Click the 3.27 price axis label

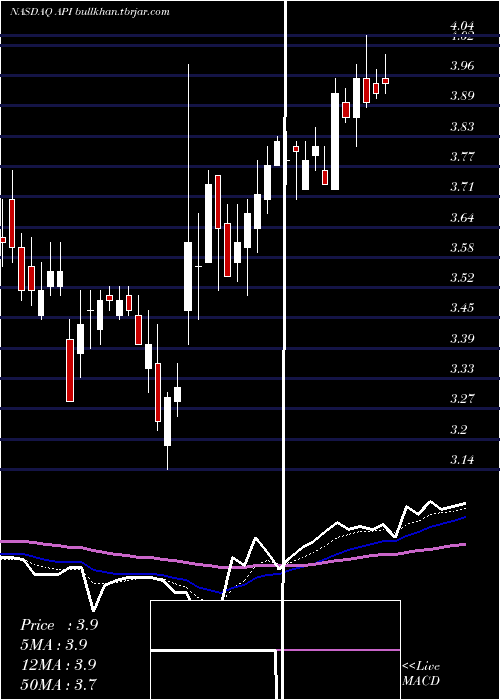coord(462,398)
